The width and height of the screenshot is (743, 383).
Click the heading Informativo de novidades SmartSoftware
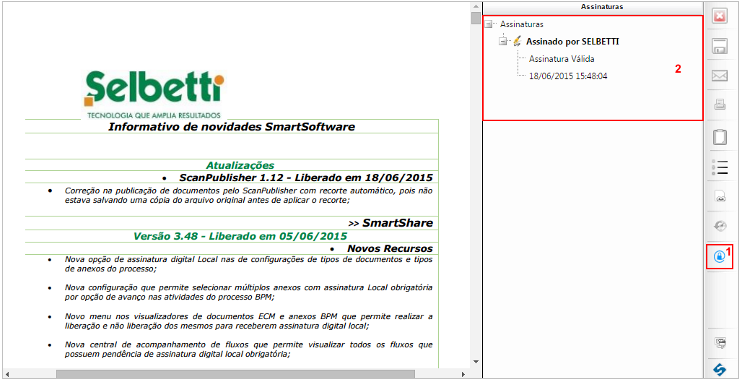click(232, 127)
